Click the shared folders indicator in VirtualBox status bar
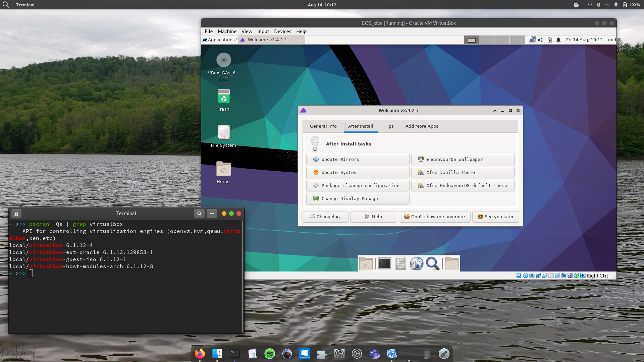644x362 pixels. click(551, 276)
